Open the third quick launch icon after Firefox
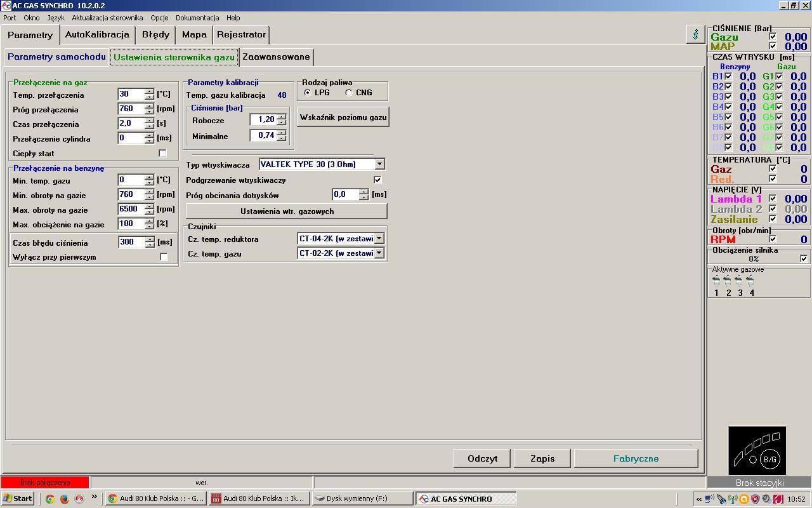The width and height of the screenshot is (812, 508). click(x=79, y=498)
